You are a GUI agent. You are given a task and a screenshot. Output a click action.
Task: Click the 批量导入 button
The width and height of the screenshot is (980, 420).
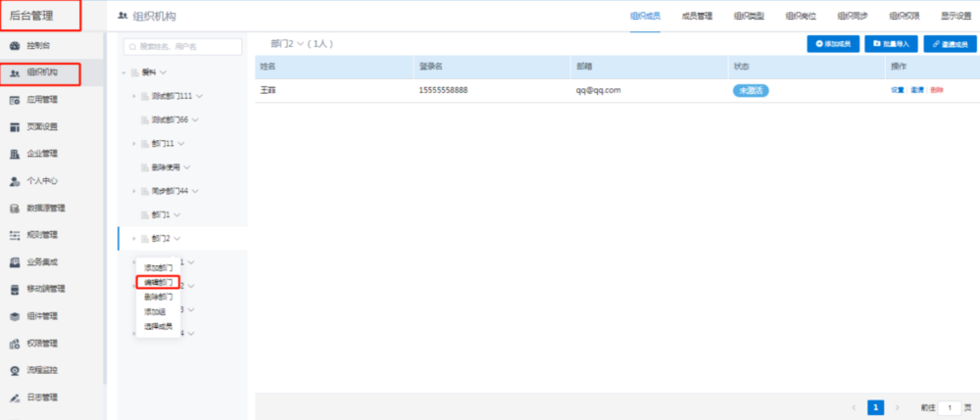click(891, 45)
